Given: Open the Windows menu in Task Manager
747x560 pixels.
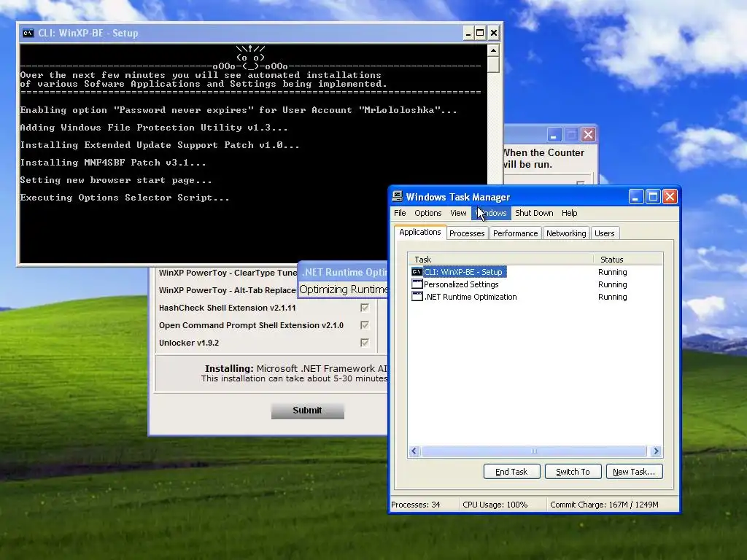Looking at the screenshot, I should [x=492, y=213].
